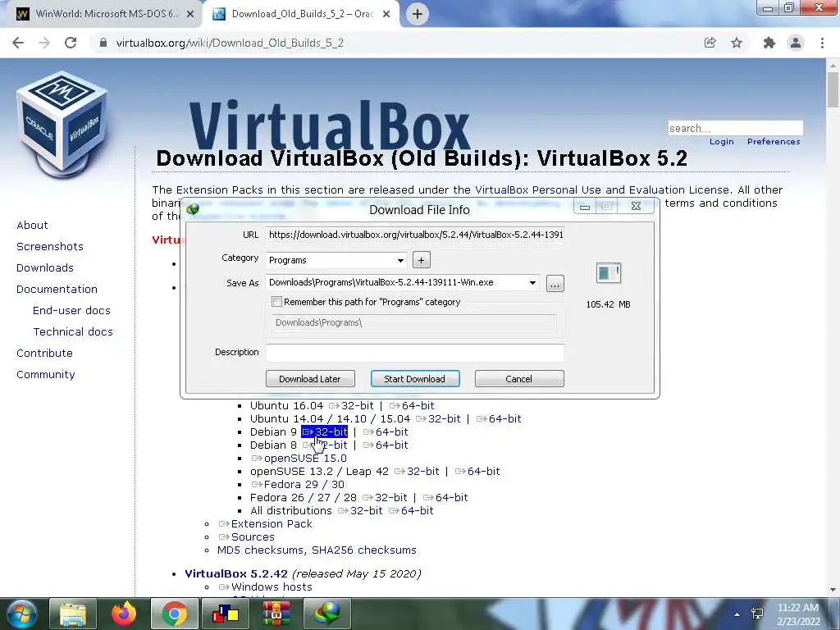Open Technical docs link
The width and height of the screenshot is (840, 630).
(73, 332)
